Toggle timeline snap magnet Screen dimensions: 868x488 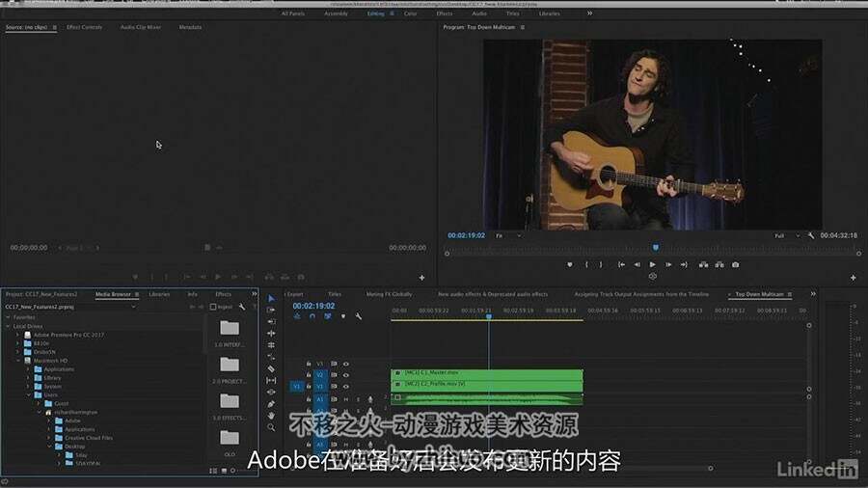[x=312, y=316]
